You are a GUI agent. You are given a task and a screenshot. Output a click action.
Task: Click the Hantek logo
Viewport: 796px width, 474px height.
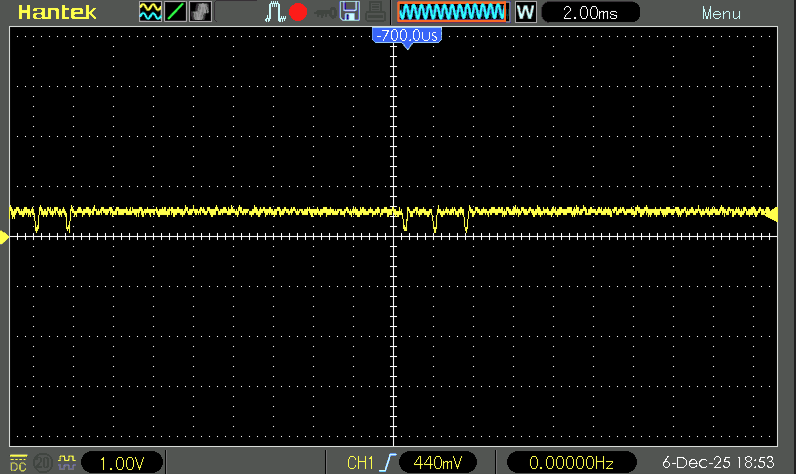click(x=57, y=13)
